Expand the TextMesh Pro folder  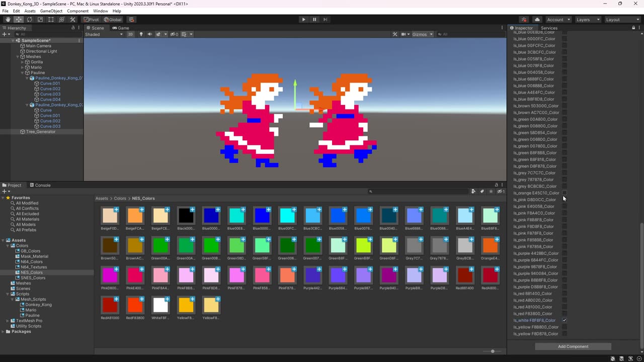7,321
